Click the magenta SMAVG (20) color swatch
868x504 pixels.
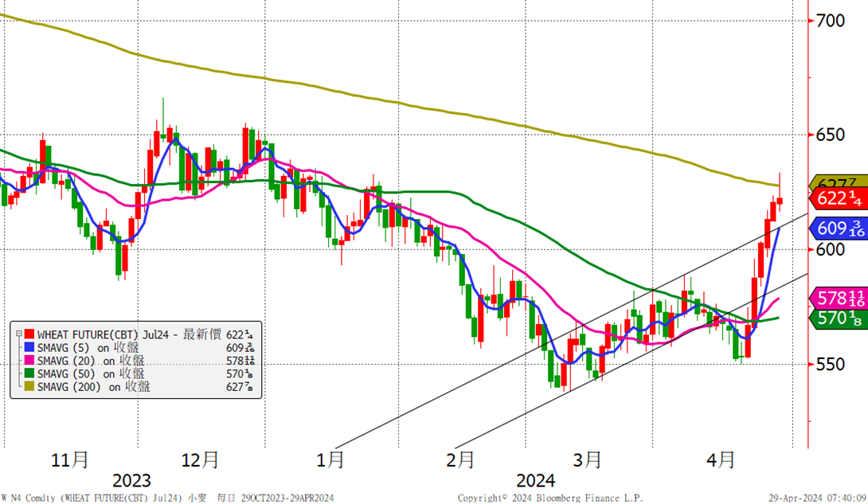[x=29, y=361]
